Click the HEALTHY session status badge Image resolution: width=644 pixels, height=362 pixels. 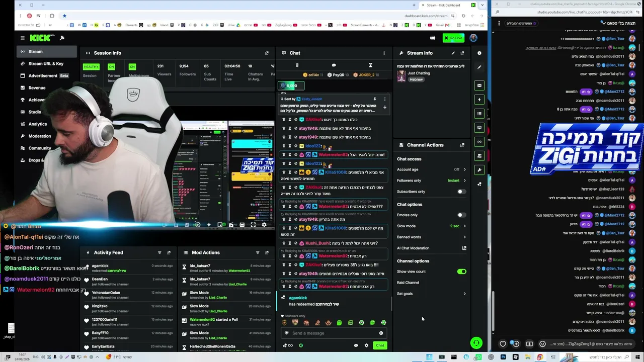91,67
